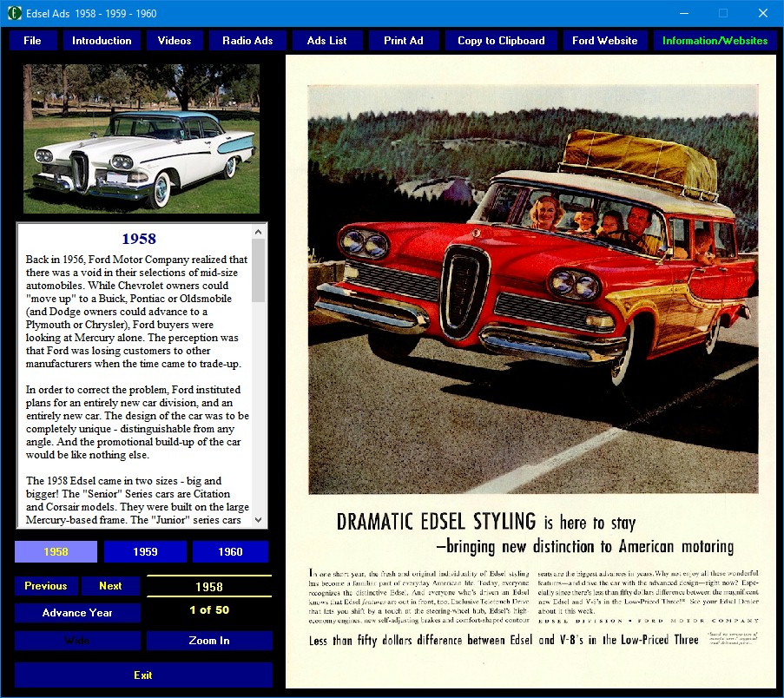Open Information/Websites menu
This screenshot has width=784, height=698.
pyautogui.click(x=715, y=41)
